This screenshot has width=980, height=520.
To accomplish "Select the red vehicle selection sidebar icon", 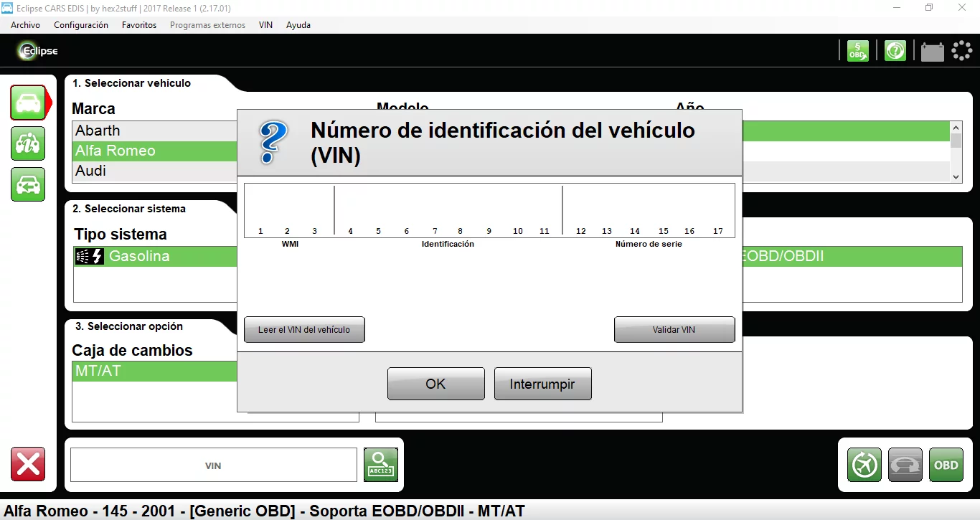I will (x=28, y=102).
